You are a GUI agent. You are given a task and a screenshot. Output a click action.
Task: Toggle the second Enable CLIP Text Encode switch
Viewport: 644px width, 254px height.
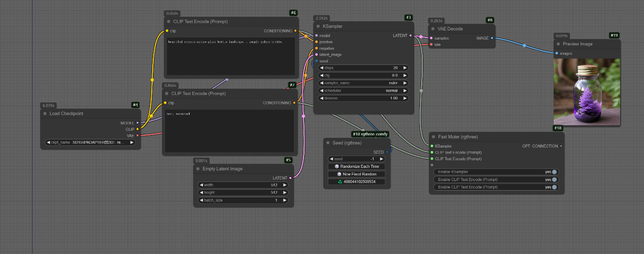554,179
